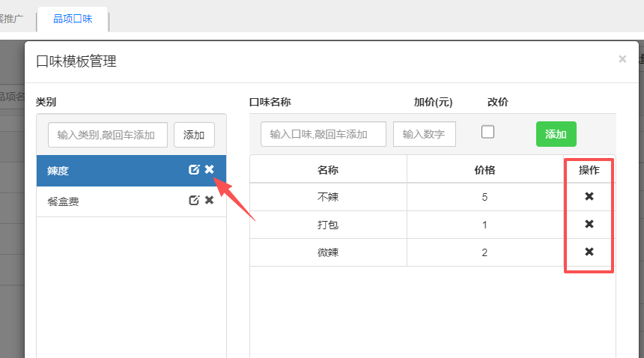Close the 口味模板管理 dialog
The width and height of the screenshot is (644, 358).
pyautogui.click(x=622, y=59)
